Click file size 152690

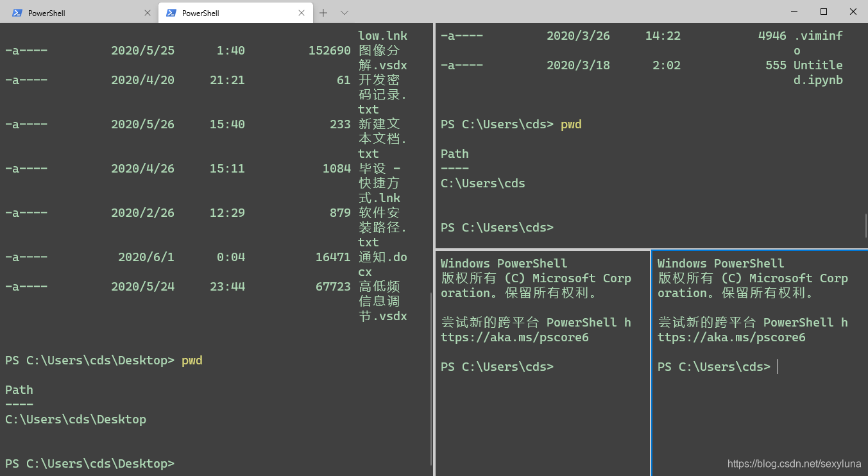click(x=330, y=51)
